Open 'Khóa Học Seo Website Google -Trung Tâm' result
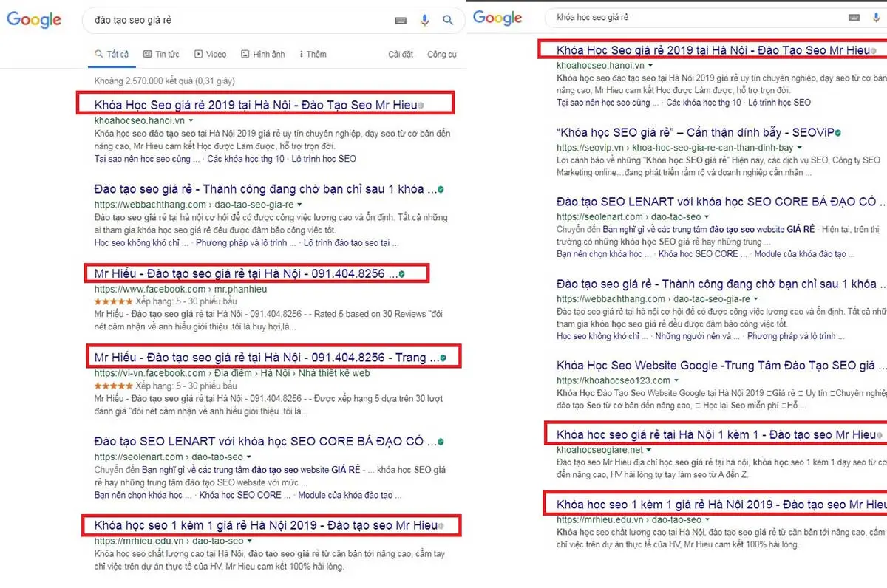This screenshot has width=887, height=588. (721, 365)
